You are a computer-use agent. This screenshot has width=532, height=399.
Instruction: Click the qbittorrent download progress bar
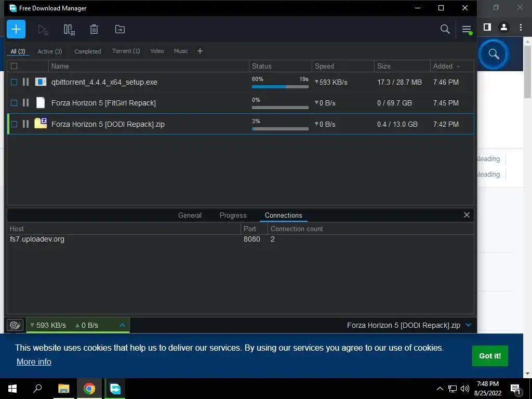(x=280, y=87)
